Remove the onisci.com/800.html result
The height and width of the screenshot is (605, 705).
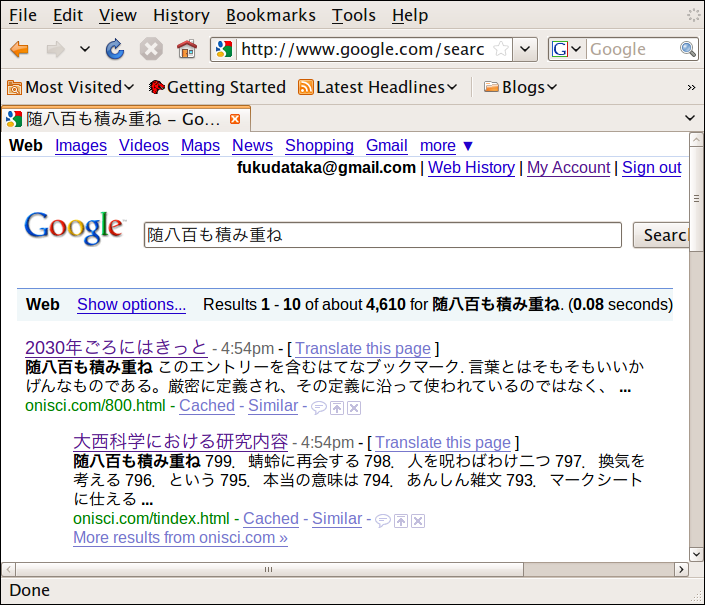pos(354,408)
